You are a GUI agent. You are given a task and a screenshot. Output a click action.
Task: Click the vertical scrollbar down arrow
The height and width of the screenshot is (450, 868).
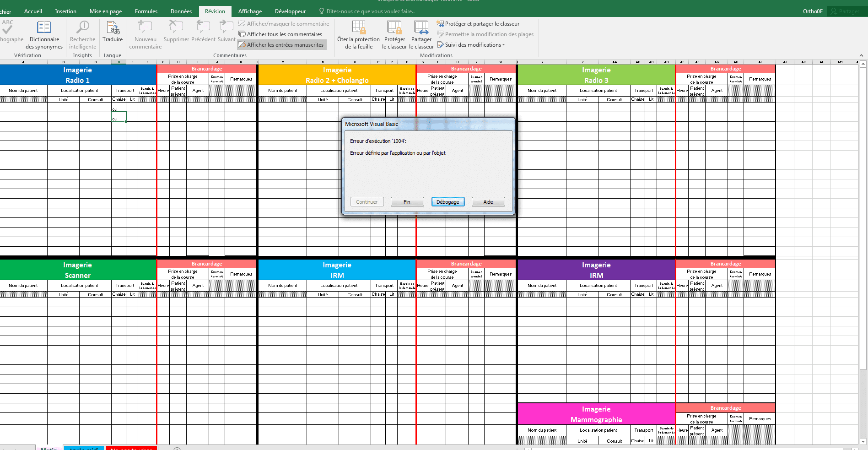tap(863, 442)
